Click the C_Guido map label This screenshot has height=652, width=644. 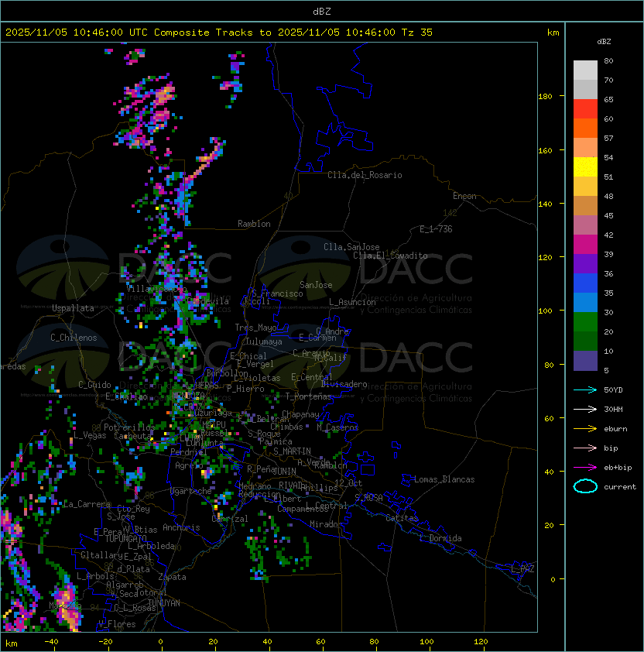click(94, 385)
